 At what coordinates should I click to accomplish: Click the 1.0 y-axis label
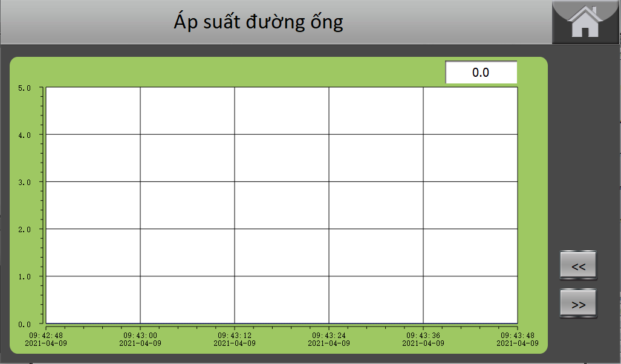coord(25,276)
